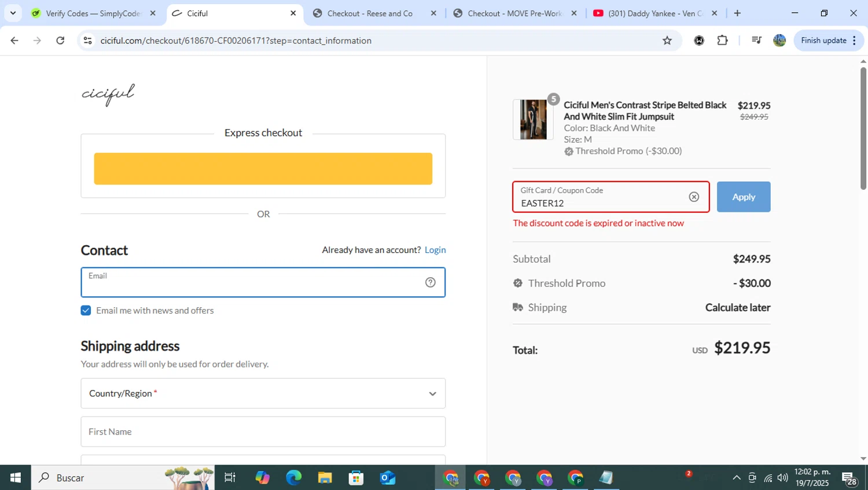Switch to the Verify Codes SimplyCodes tab

pos(94,13)
